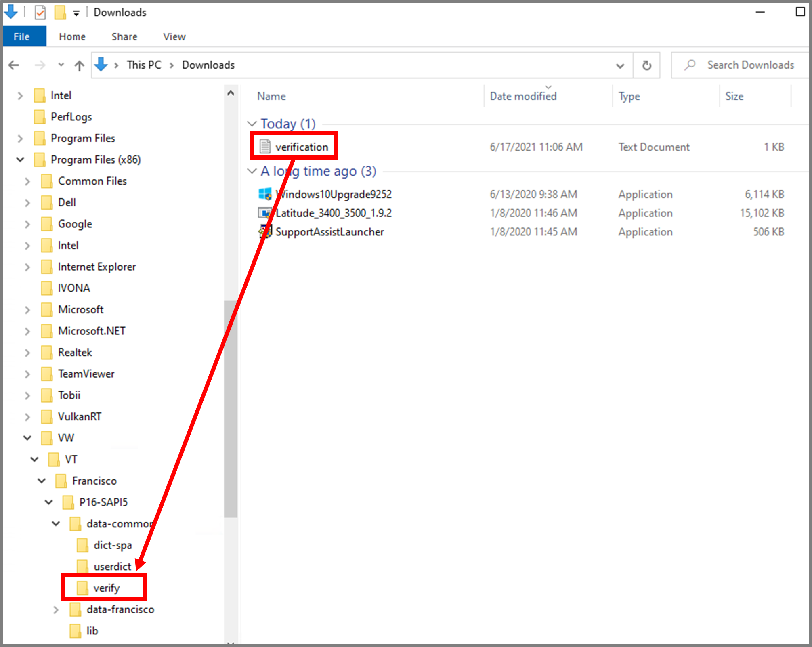Collapse the VW folder node
This screenshot has height=647, width=812.
[x=27, y=438]
